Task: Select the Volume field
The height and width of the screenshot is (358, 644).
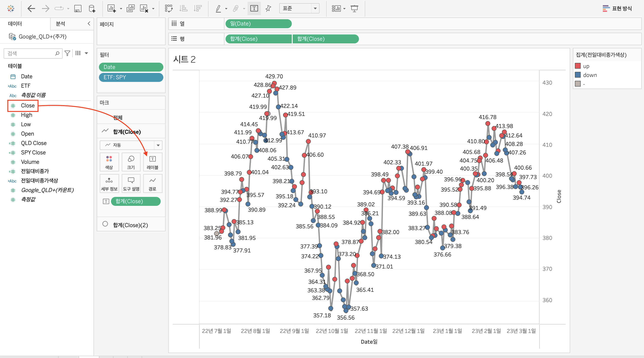Action: click(x=30, y=162)
